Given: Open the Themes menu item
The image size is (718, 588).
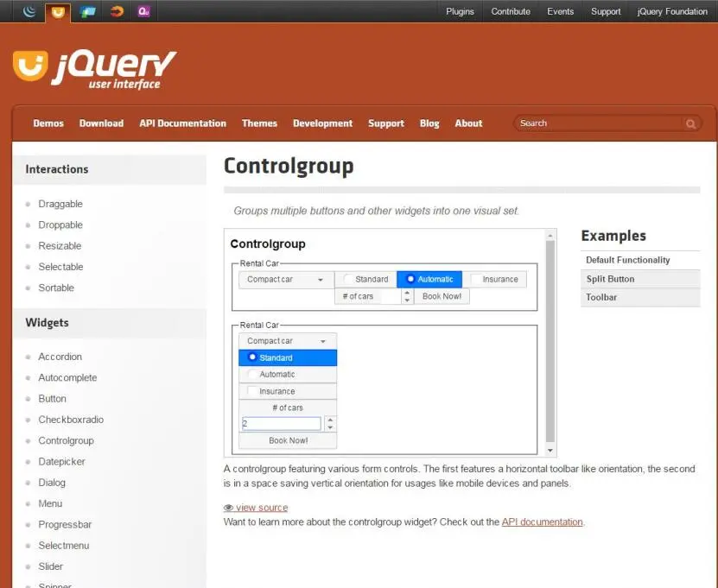Looking at the screenshot, I should 259,123.
